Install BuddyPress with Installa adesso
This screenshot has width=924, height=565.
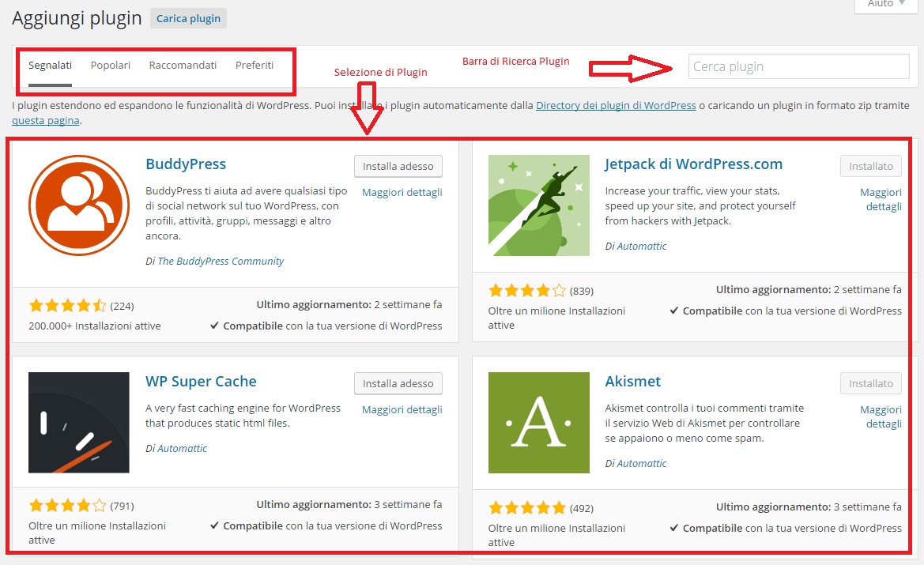click(398, 166)
